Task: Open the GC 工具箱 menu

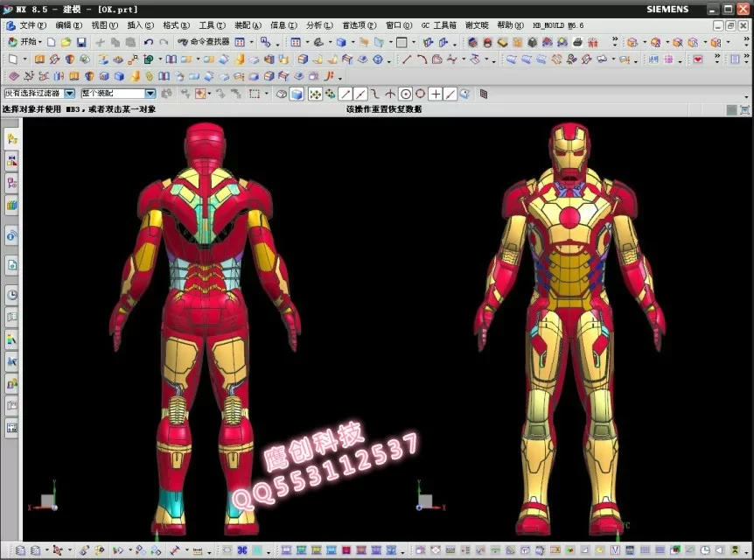Action: pos(438,25)
